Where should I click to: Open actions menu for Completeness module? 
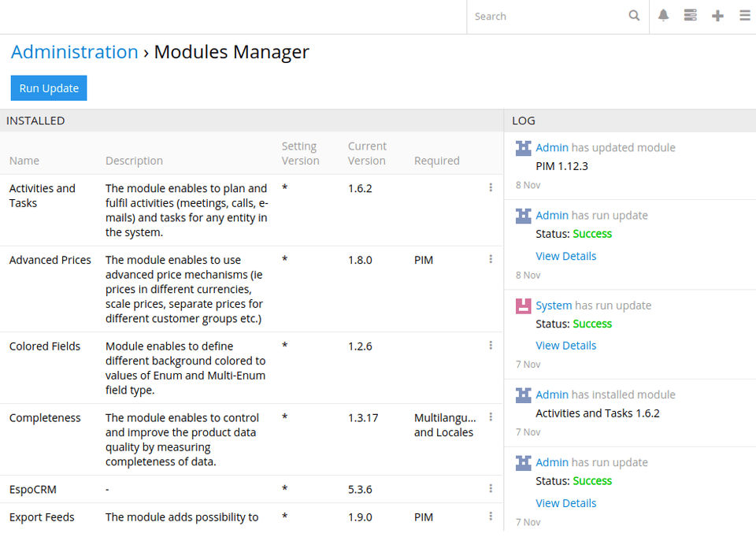pos(491,417)
